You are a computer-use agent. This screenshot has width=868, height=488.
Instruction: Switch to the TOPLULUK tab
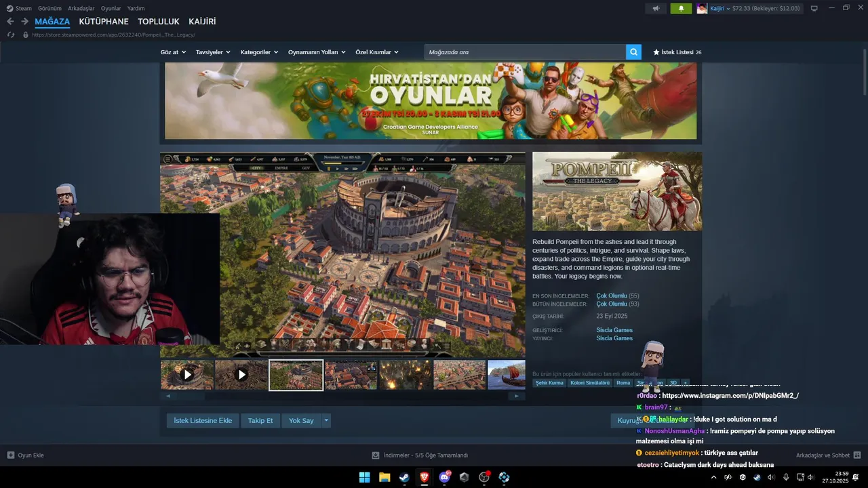[159, 22]
